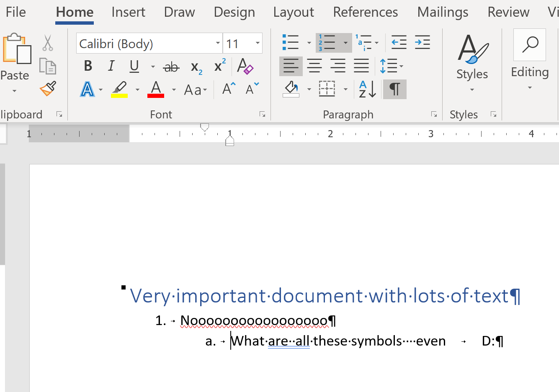The width and height of the screenshot is (559, 392).
Task: Toggle bold formatting
Action: 88,66
